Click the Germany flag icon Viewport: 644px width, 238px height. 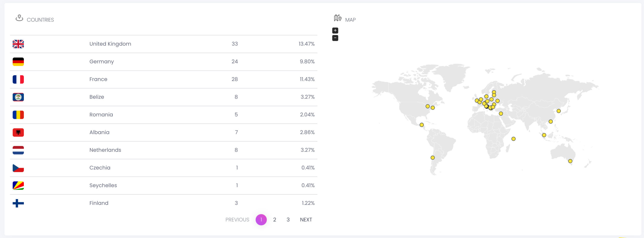tap(18, 62)
